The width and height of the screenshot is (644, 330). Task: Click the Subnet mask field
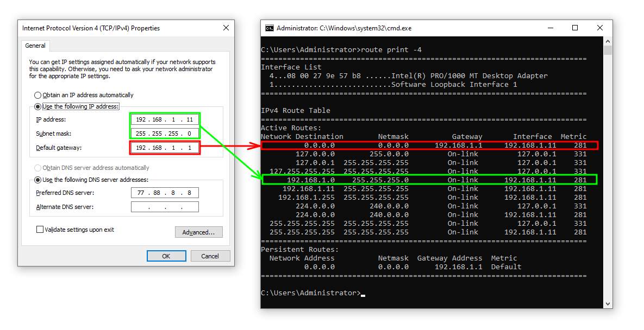click(165, 133)
